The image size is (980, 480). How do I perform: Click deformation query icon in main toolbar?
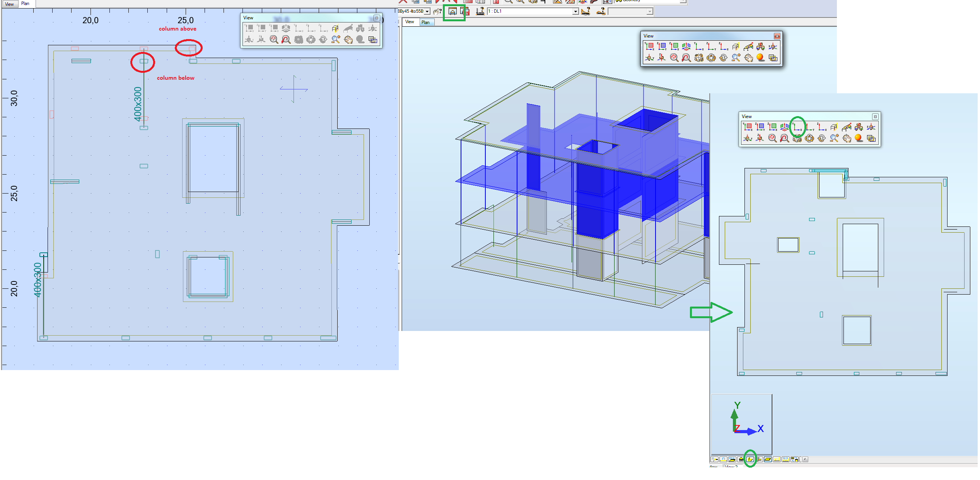(x=601, y=12)
